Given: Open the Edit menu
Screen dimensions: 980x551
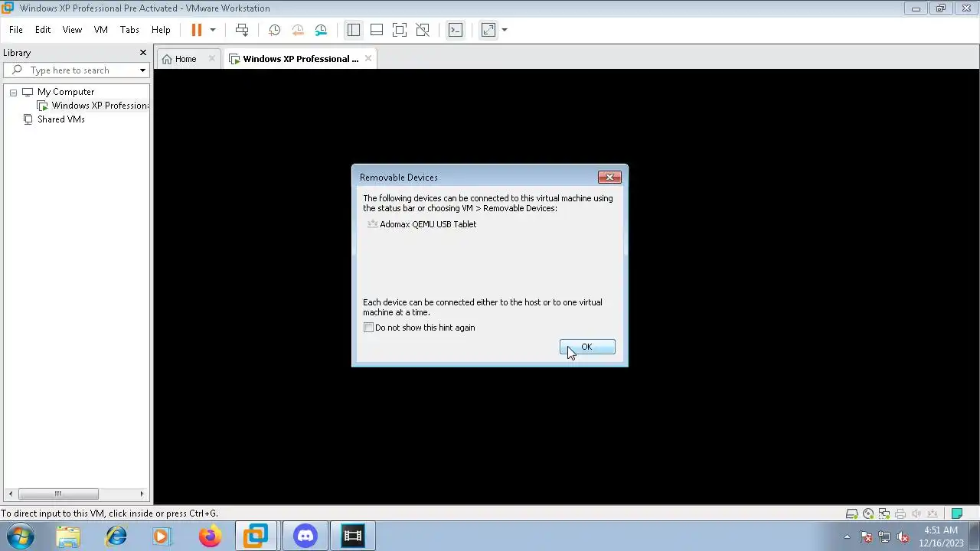Looking at the screenshot, I should click(x=43, y=30).
